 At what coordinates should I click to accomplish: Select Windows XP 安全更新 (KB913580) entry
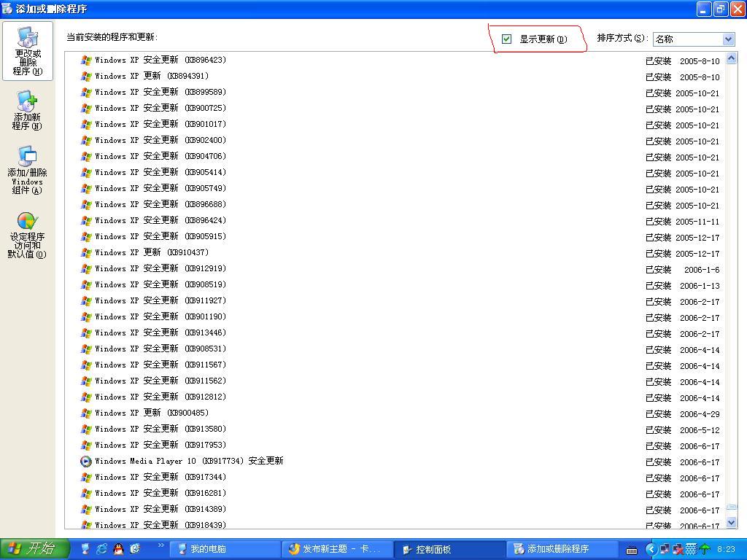point(160,429)
